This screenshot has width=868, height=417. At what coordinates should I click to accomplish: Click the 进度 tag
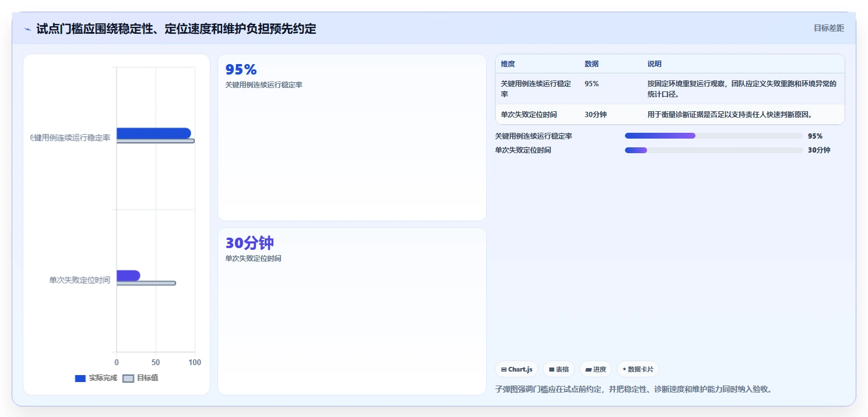[x=596, y=369]
